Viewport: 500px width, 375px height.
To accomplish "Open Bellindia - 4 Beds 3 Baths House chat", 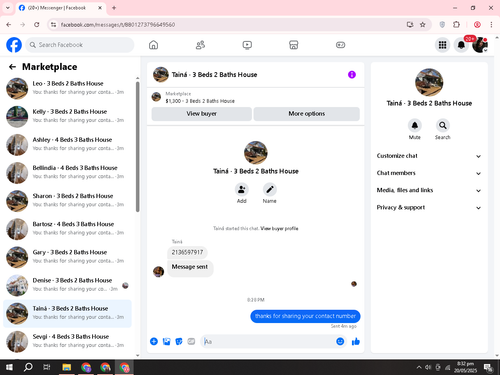I will 68,172.
